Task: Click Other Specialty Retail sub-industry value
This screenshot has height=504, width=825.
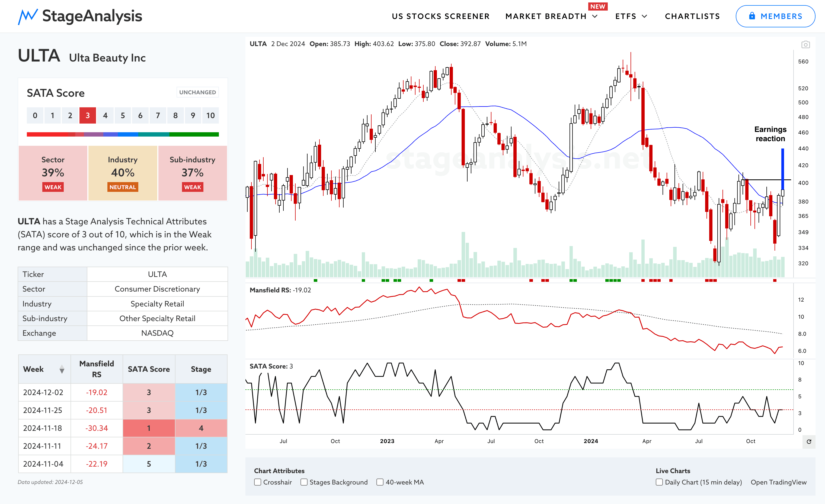Action: [157, 318]
